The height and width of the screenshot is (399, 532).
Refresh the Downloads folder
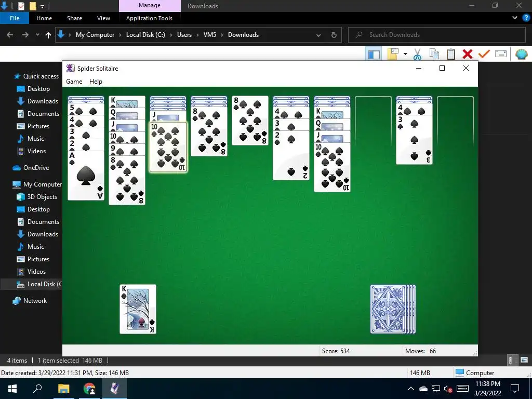(334, 35)
